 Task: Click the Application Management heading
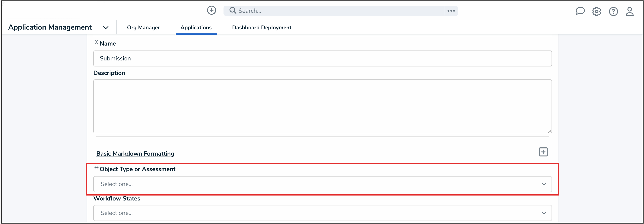click(50, 27)
